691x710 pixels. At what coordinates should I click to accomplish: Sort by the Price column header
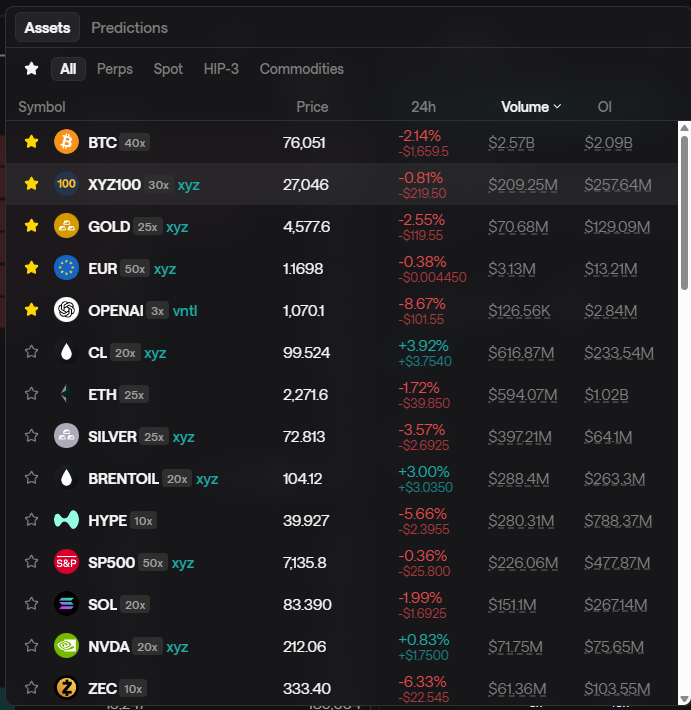pos(312,107)
